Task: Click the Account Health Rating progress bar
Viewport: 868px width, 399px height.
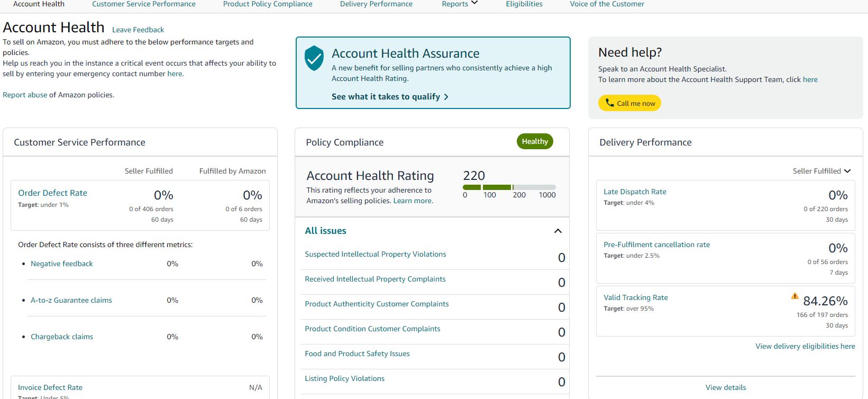Action: pos(509,187)
